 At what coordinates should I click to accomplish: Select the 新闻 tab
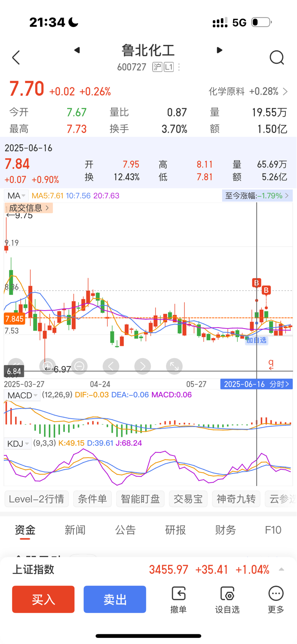(75, 530)
